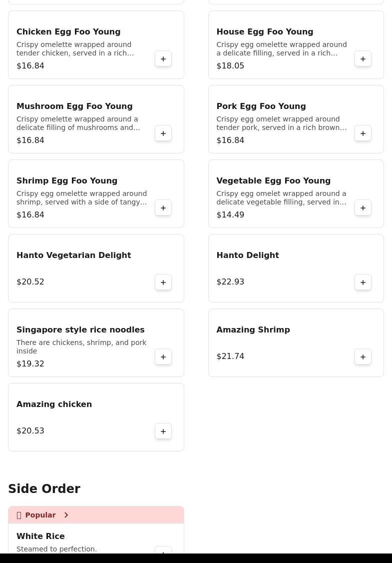
Task: Click the Side Order section heading
Action: tap(44, 489)
